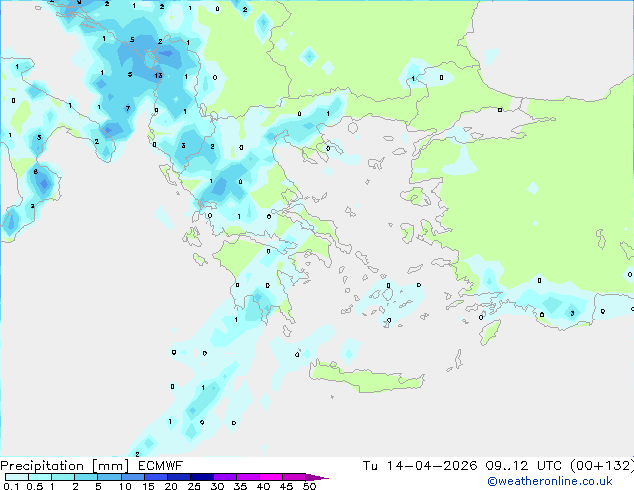Click the 0.5–1 mm legend color swatch

40,477
